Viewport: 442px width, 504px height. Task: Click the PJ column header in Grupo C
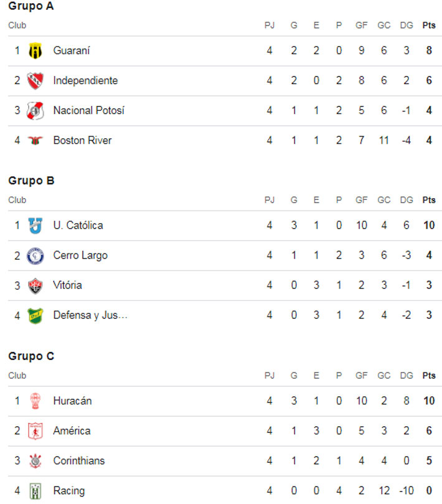270,376
